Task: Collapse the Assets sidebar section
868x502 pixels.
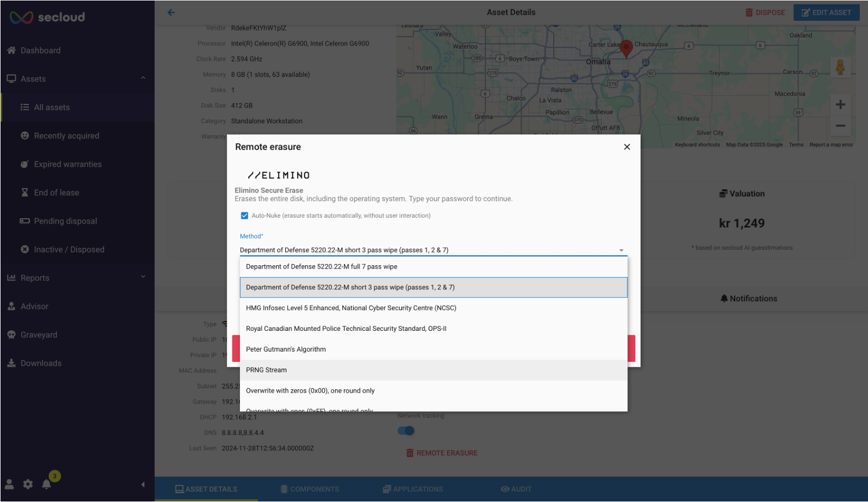Action: 143,78
